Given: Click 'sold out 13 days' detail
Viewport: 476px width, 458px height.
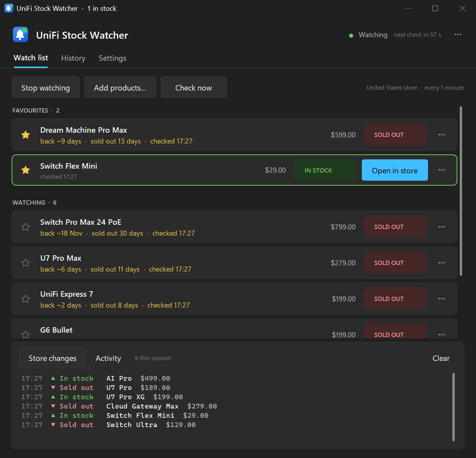Looking at the screenshot, I should [116, 141].
